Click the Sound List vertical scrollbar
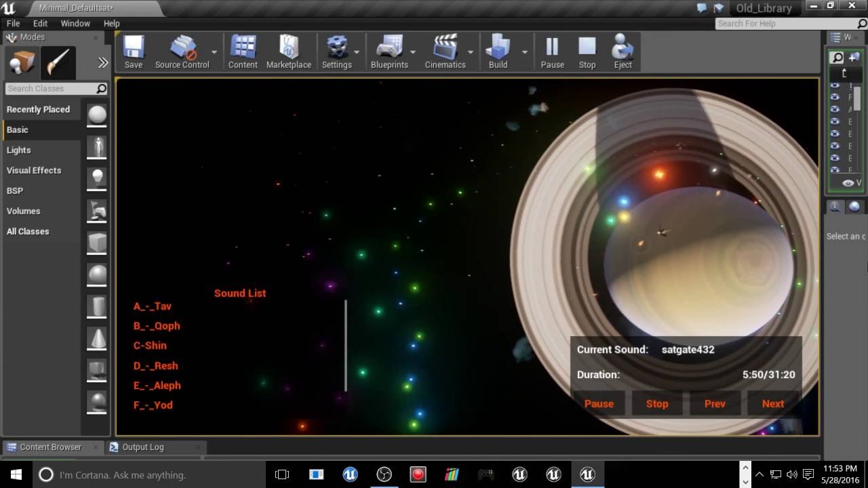 tap(346, 346)
